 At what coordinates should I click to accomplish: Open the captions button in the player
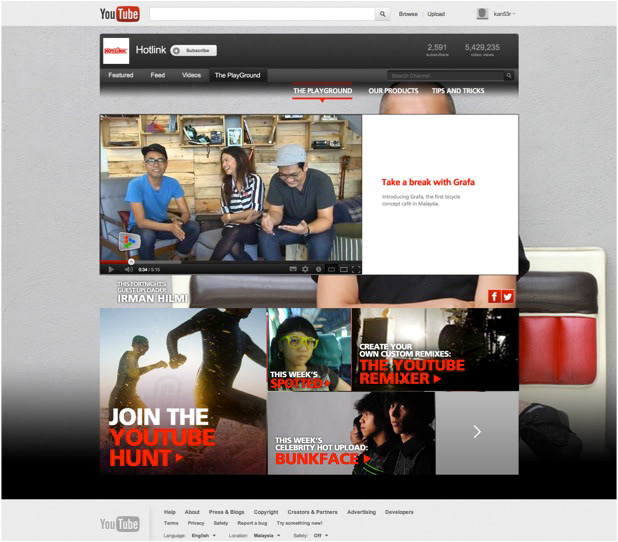tap(293, 269)
